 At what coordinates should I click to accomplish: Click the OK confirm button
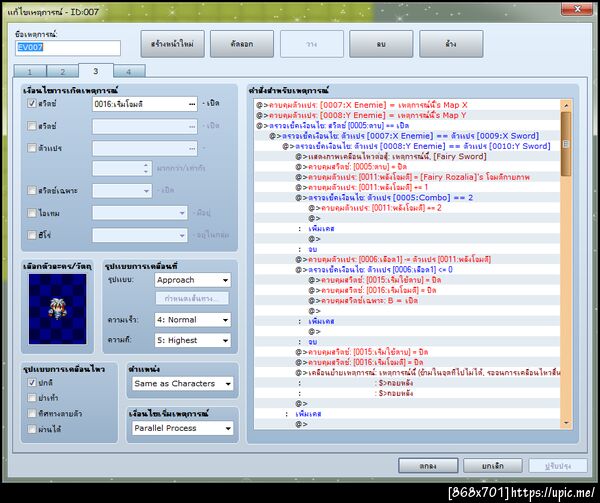[428, 466]
